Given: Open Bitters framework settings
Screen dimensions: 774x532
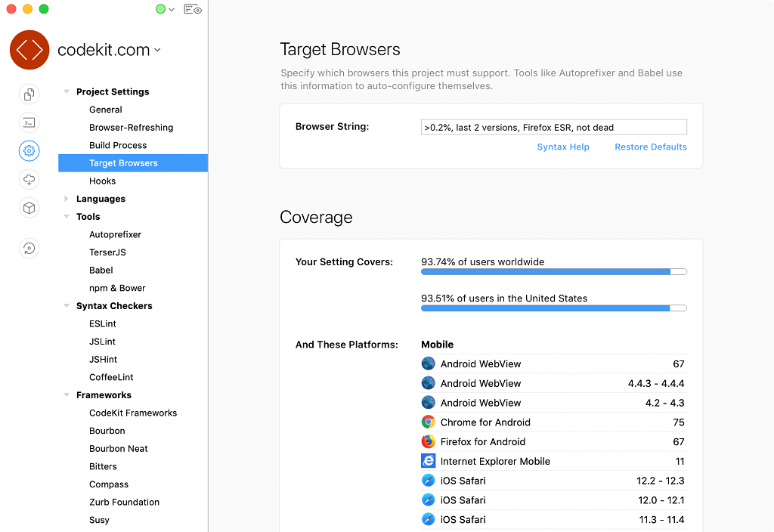Looking at the screenshot, I should [x=103, y=466].
